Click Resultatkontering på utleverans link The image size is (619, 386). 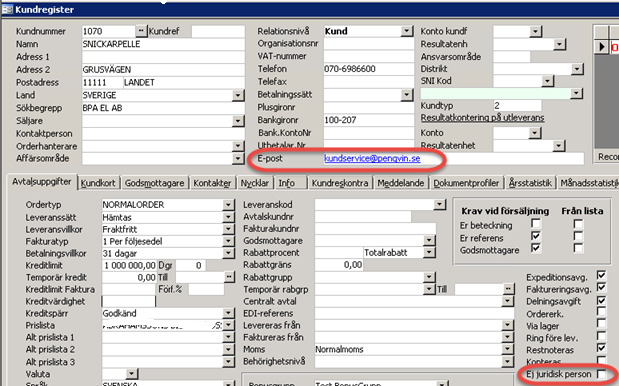coord(482,118)
